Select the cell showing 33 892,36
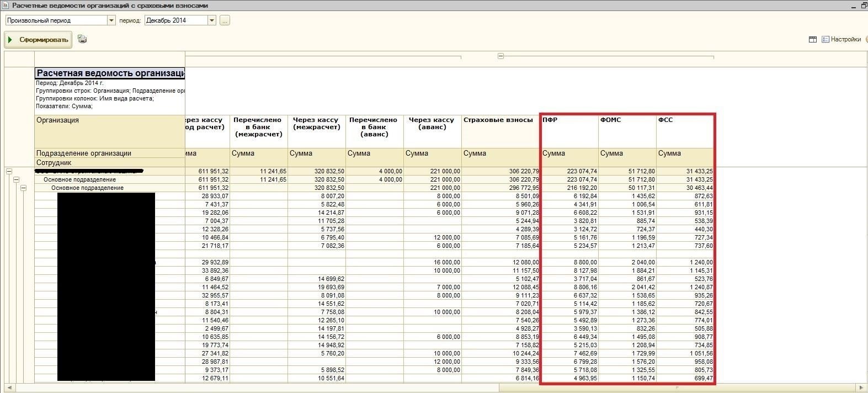Screen dimensions: 868x393 click(x=207, y=271)
